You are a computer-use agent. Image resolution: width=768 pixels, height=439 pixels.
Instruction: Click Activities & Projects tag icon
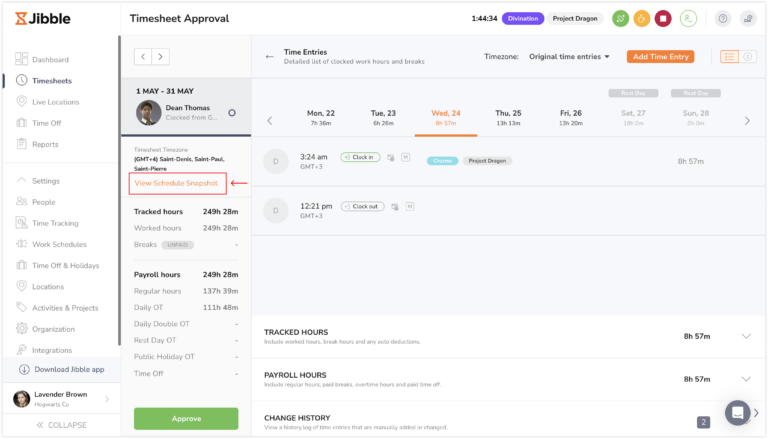pos(21,307)
